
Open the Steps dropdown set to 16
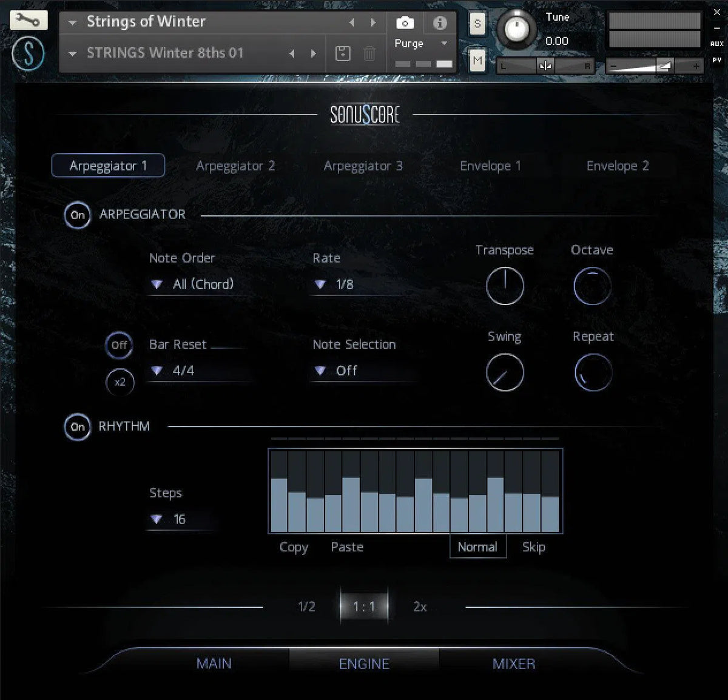(x=173, y=519)
